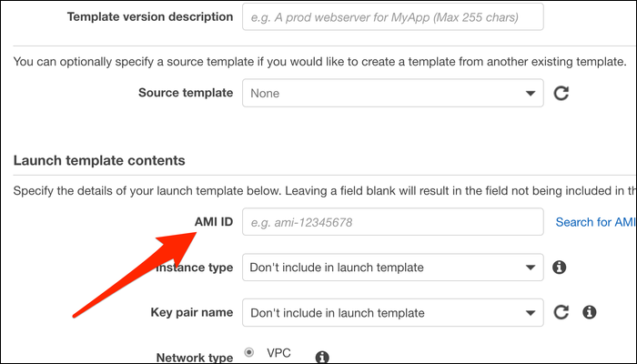
Task: Refresh the Key pair name list
Action: click(561, 312)
